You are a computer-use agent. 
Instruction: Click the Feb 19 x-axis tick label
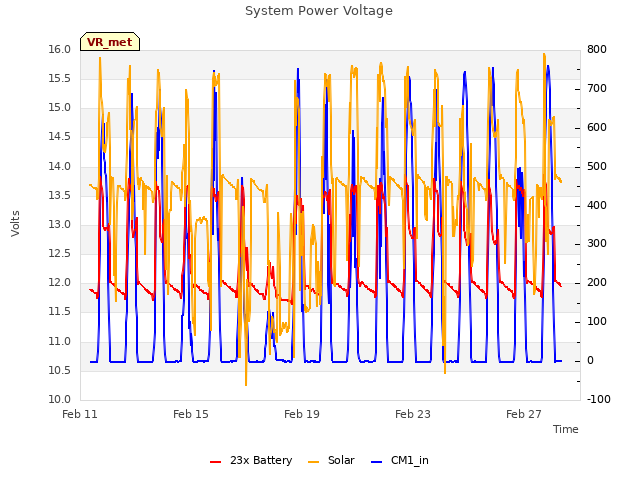click(302, 414)
